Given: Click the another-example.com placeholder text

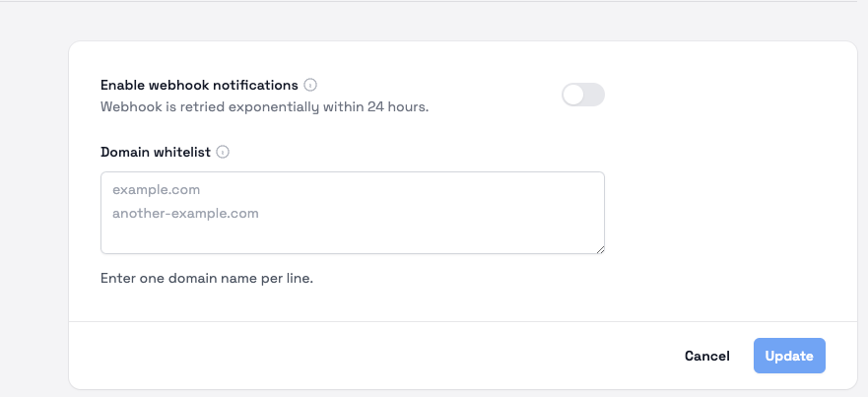Looking at the screenshot, I should [185, 213].
